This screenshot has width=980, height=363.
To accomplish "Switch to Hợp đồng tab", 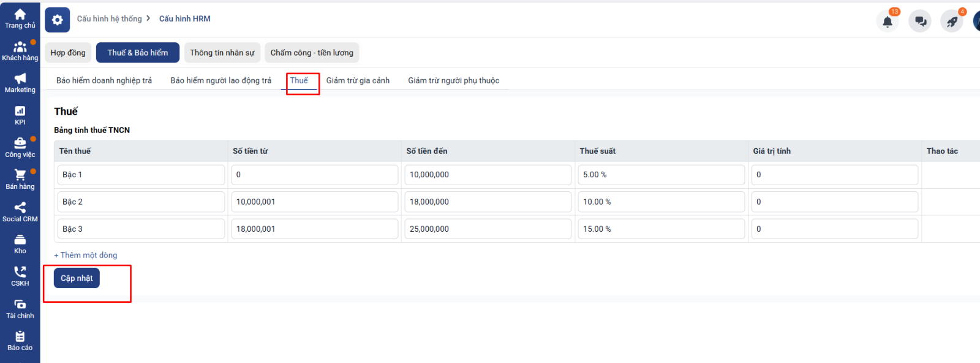I will 68,53.
